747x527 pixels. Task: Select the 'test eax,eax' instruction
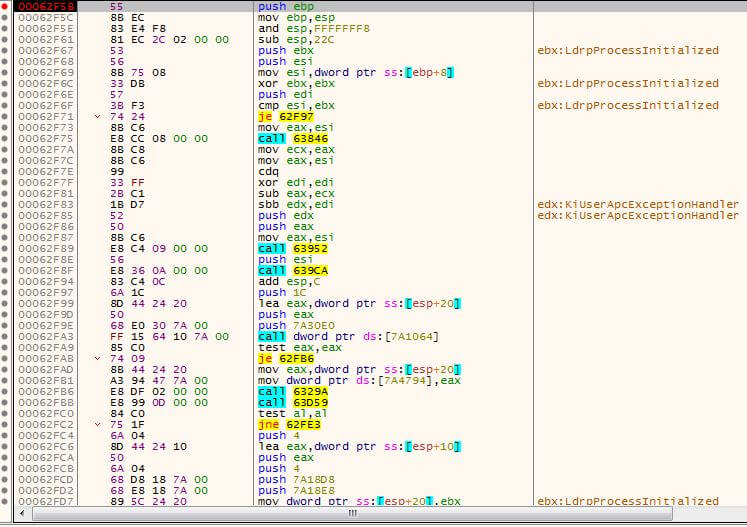pyautogui.click(x=300, y=348)
